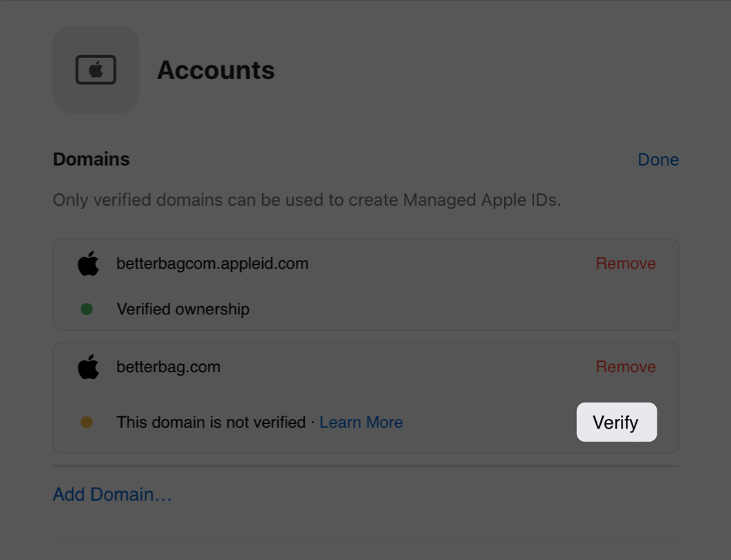Click Done to finish editing domains

pos(658,159)
